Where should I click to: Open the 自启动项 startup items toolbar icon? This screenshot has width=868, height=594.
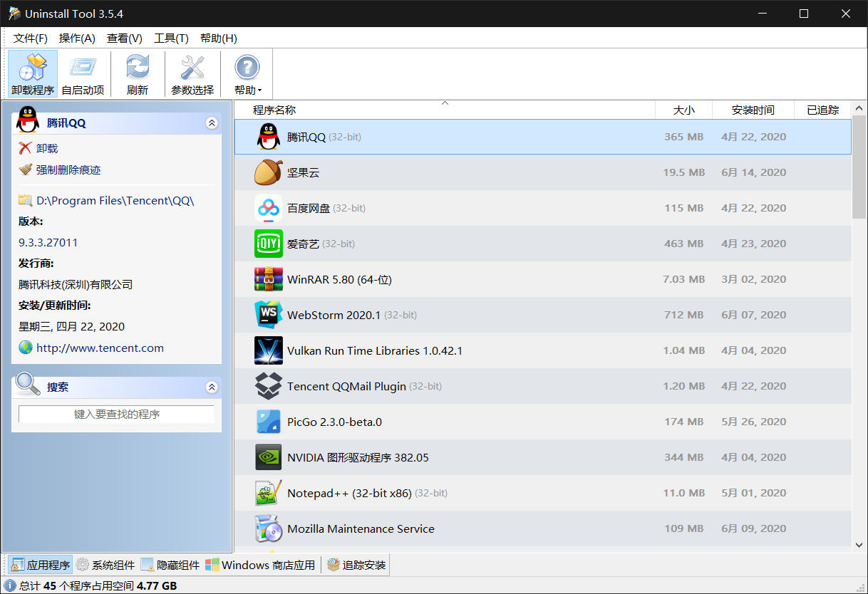coord(83,74)
